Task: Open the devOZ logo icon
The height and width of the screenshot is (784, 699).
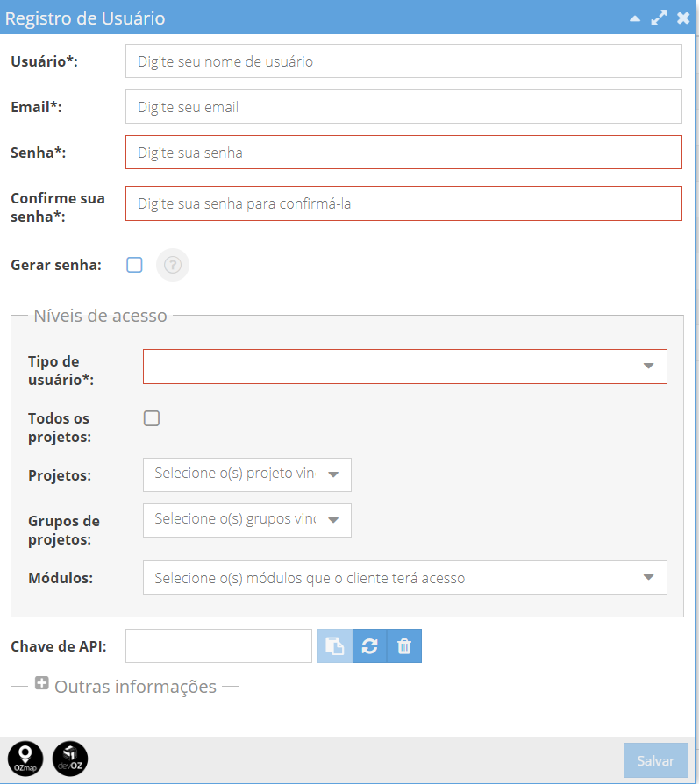Action: pyautogui.click(x=70, y=759)
